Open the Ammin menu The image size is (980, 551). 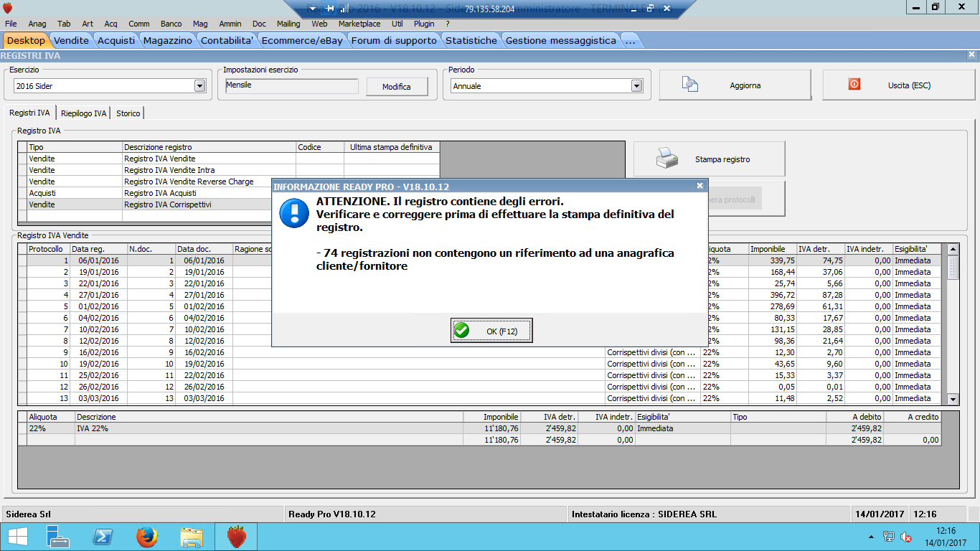tap(230, 24)
